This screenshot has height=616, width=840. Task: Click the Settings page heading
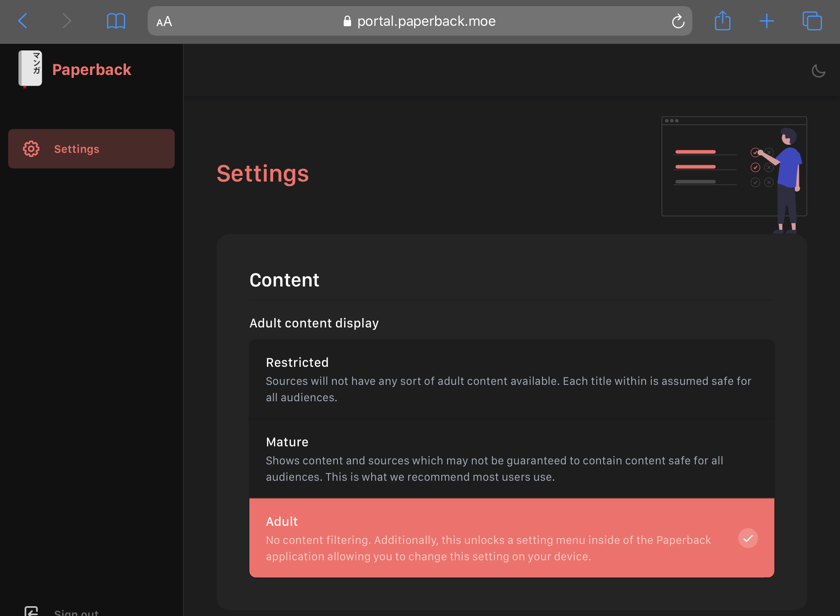(262, 173)
